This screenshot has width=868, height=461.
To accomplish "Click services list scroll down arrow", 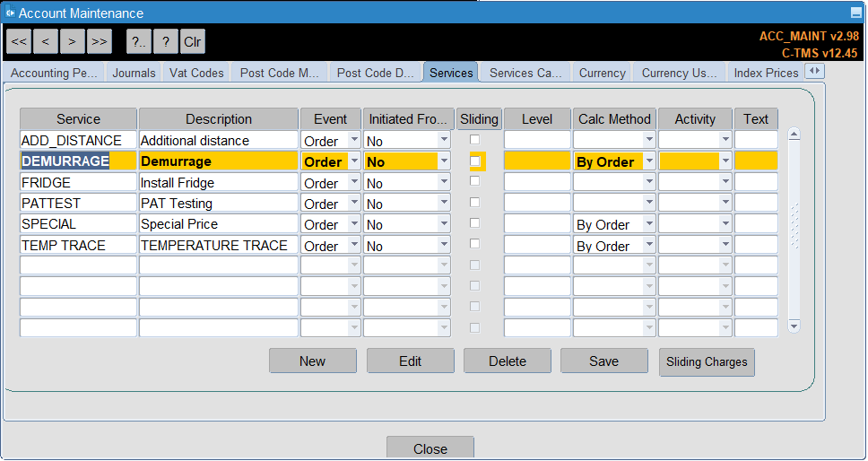I will pos(794,326).
